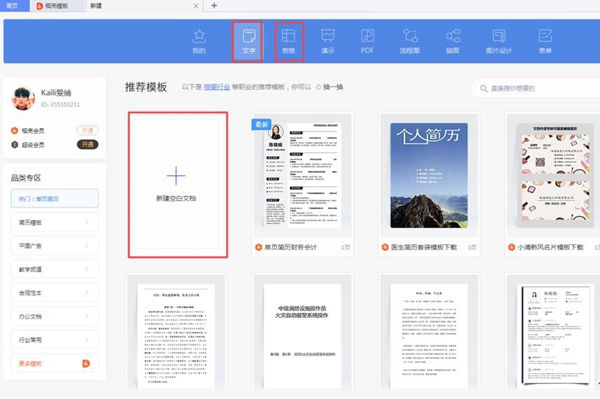
Task: Expand the 办公文档 category chevron
Action: coord(86,316)
